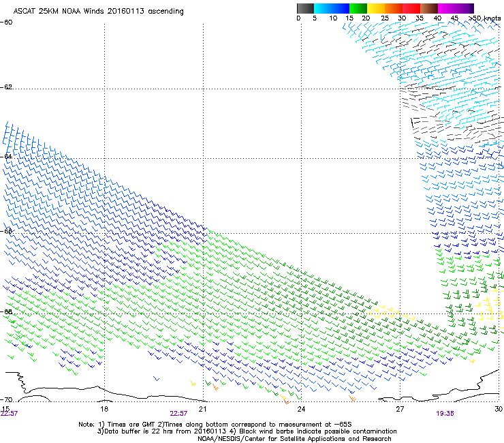Click the legend scale value '35'

(420, 18)
